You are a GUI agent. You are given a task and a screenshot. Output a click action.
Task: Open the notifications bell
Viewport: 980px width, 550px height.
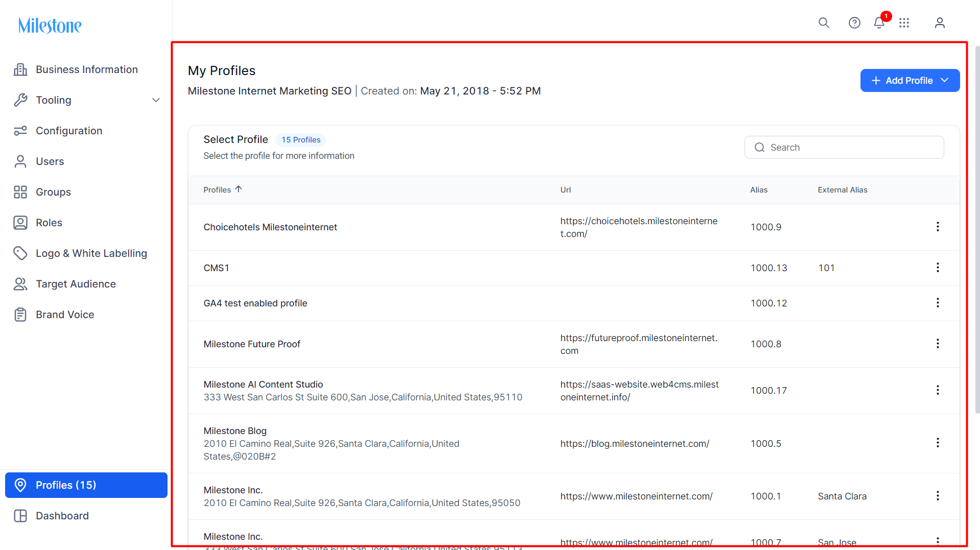click(879, 22)
